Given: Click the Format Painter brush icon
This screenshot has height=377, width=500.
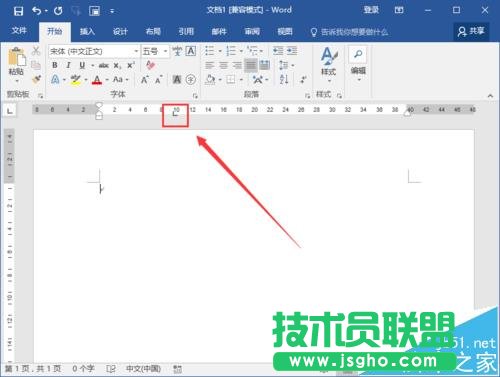Looking at the screenshot, I should [x=36, y=79].
